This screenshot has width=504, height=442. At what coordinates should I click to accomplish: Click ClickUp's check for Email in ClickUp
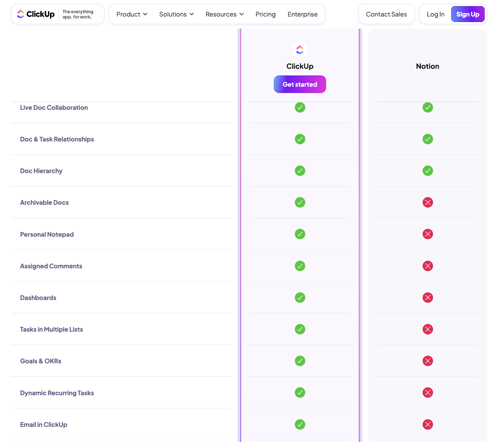pos(300,424)
